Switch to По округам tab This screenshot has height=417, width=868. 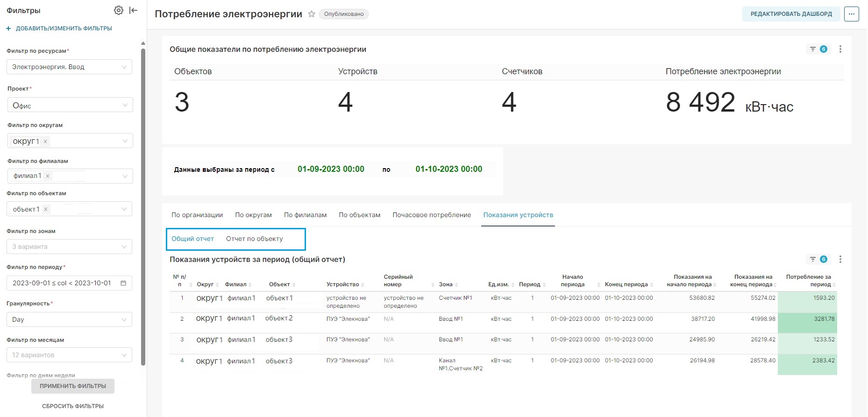pos(254,215)
